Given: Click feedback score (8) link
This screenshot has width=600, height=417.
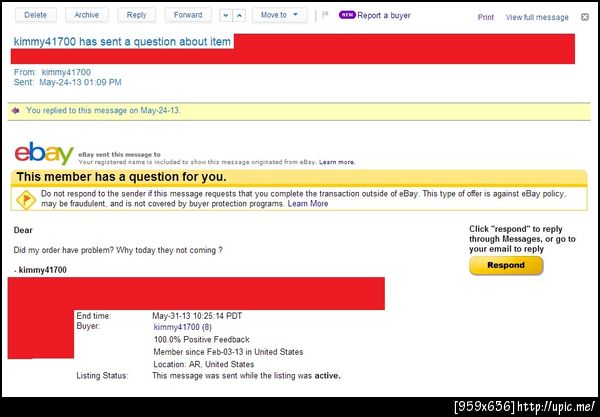Looking at the screenshot, I should [207, 327].
